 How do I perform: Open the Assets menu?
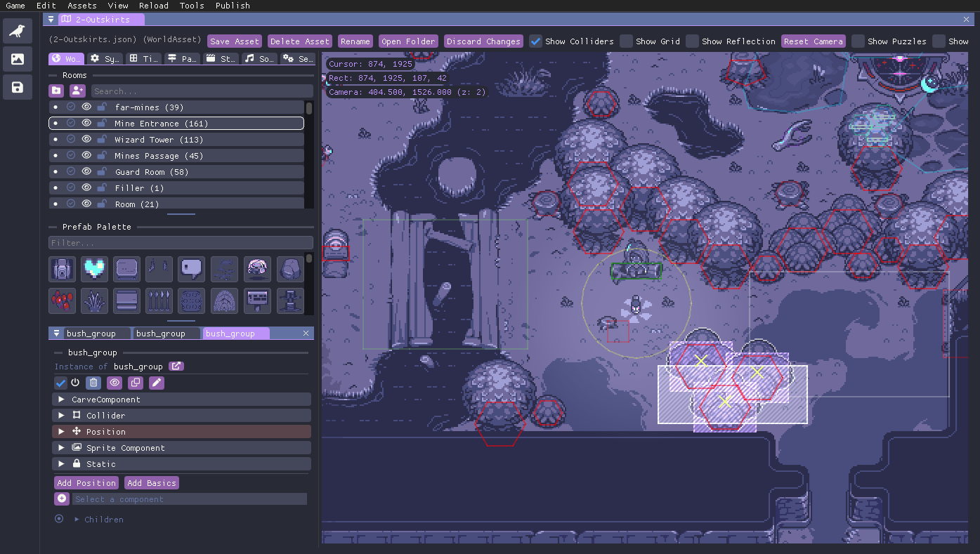82,6
